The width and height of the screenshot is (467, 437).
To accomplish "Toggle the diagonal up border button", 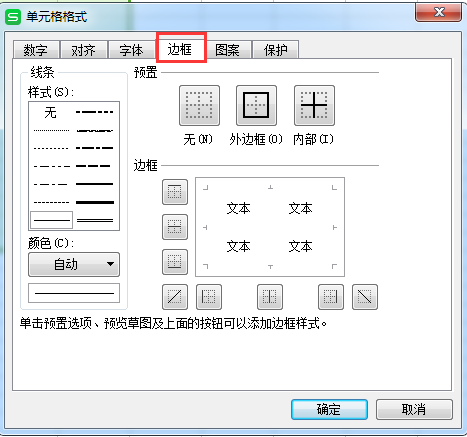I will (175, 297).
